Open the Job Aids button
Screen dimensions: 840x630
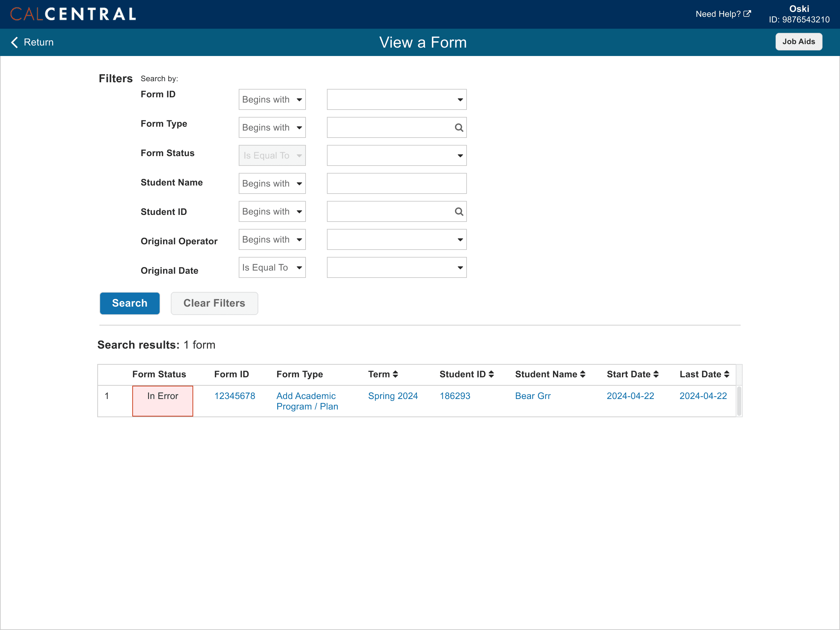coord(798,42)
